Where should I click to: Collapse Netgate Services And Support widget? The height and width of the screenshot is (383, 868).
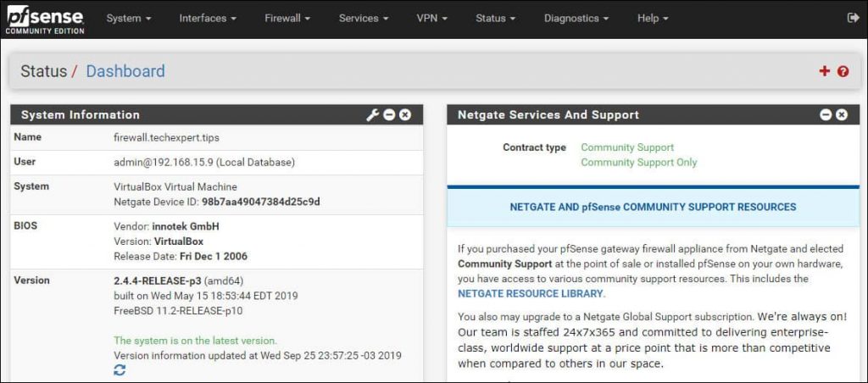826,115
